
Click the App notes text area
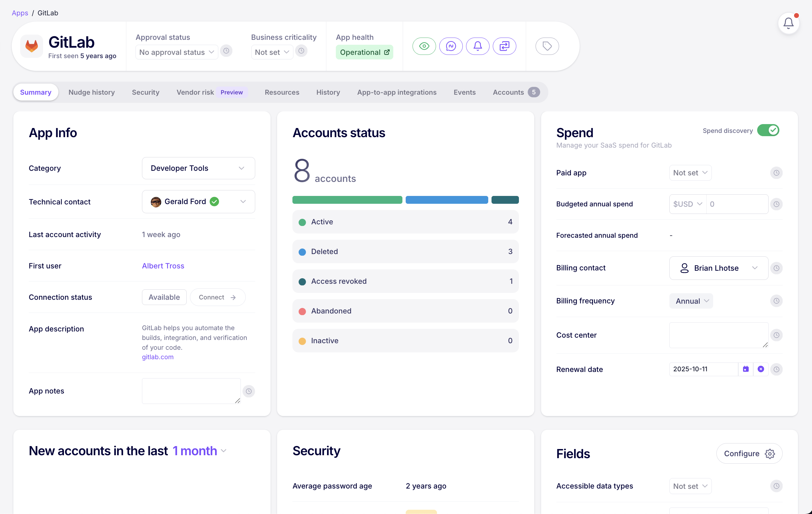(191, 391)
